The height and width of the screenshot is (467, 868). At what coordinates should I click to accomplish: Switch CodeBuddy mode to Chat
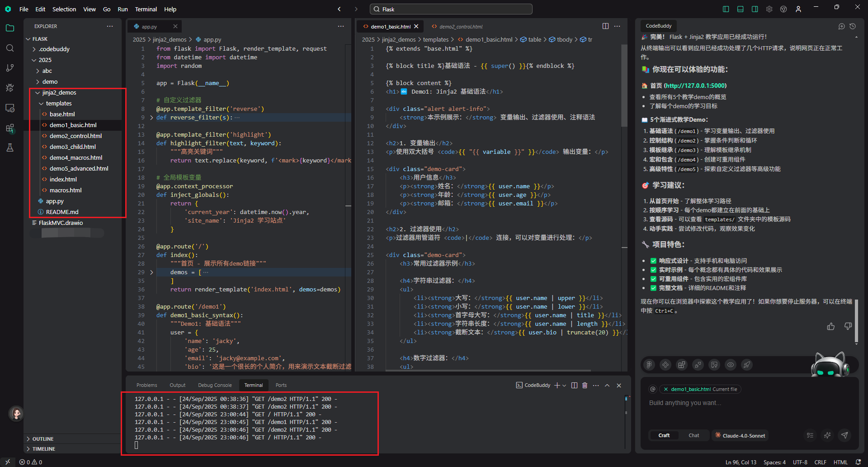pos(693,435)
